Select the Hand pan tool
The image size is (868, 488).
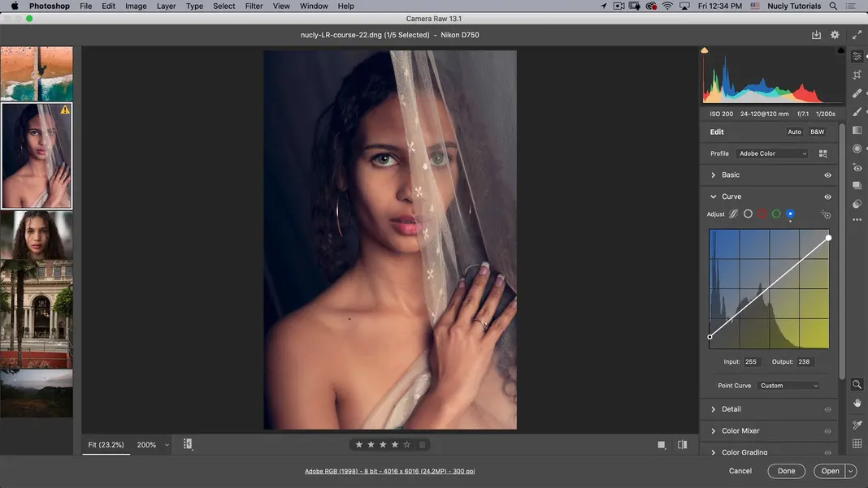pyautogui.click(x=857, y=403)
